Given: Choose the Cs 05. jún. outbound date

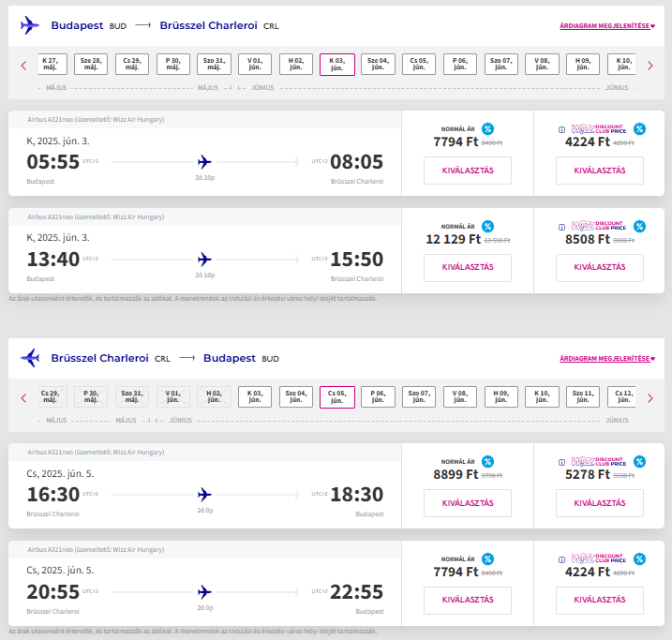Looking at the screenshot, I should tap(419, 65).
